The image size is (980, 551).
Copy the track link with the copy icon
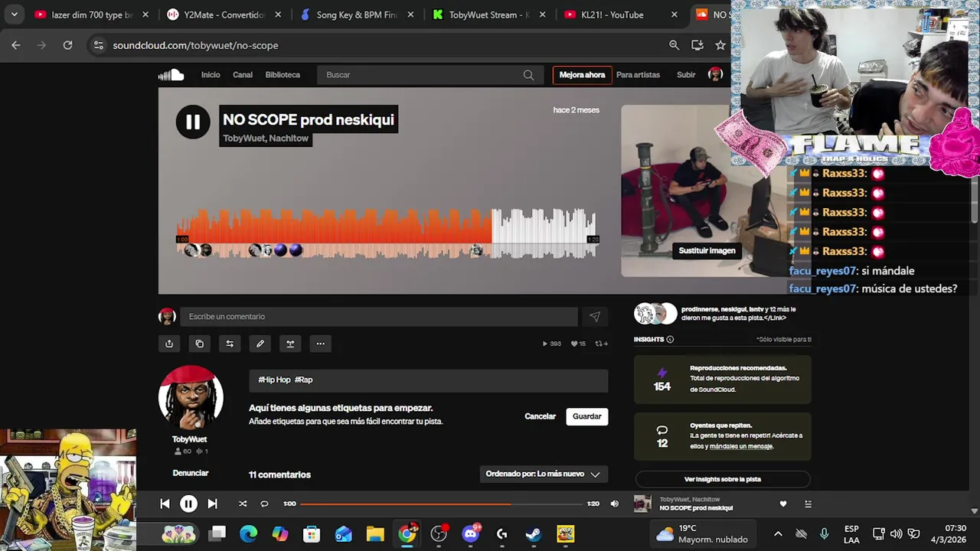click(200, 344)
